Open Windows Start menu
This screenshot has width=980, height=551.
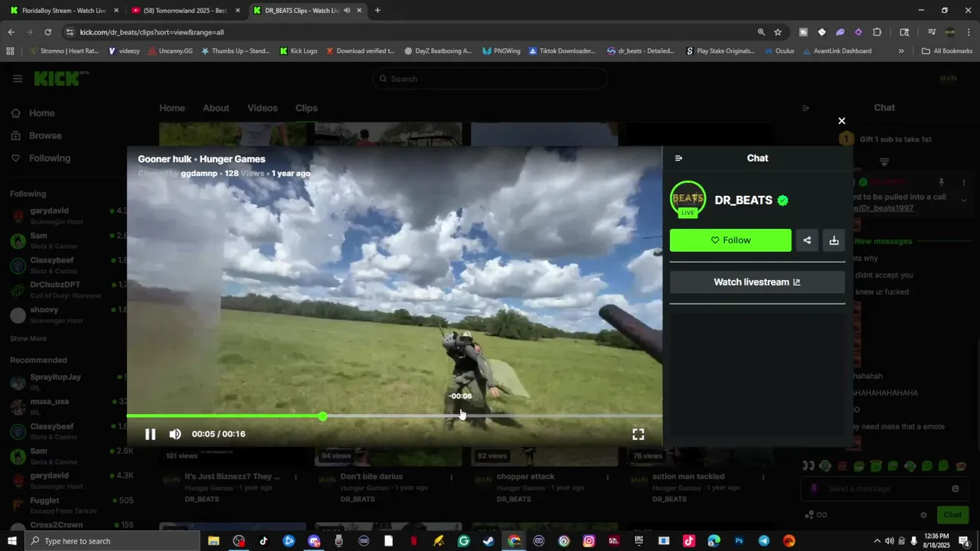11,541
